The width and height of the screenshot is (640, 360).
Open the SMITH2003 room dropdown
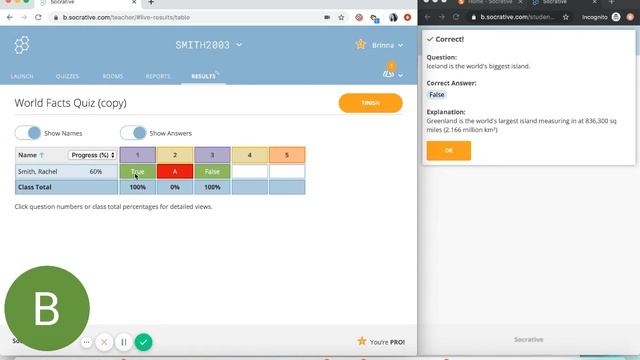pyautogui.click(x=208, y=45)
